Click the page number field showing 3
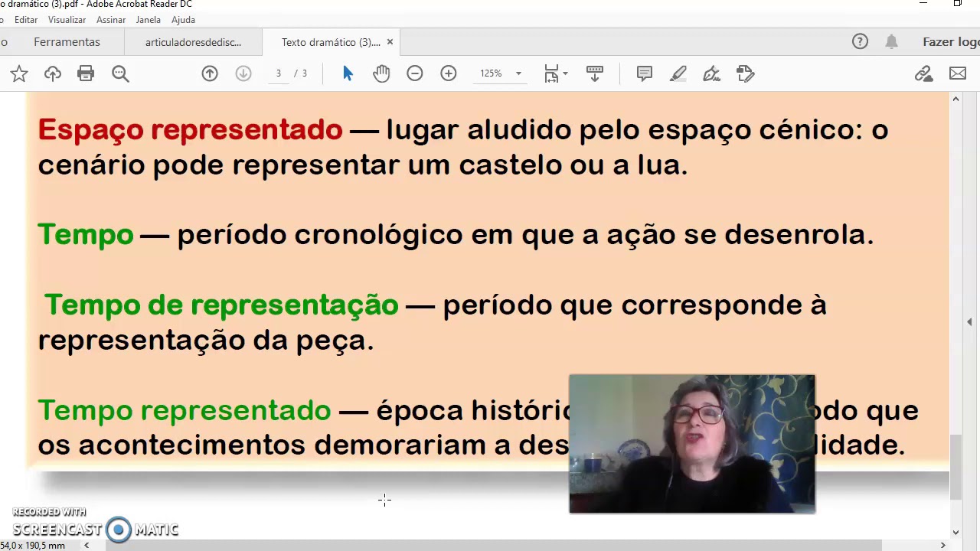Screen dimensions: 980x551 coord(279,73)
